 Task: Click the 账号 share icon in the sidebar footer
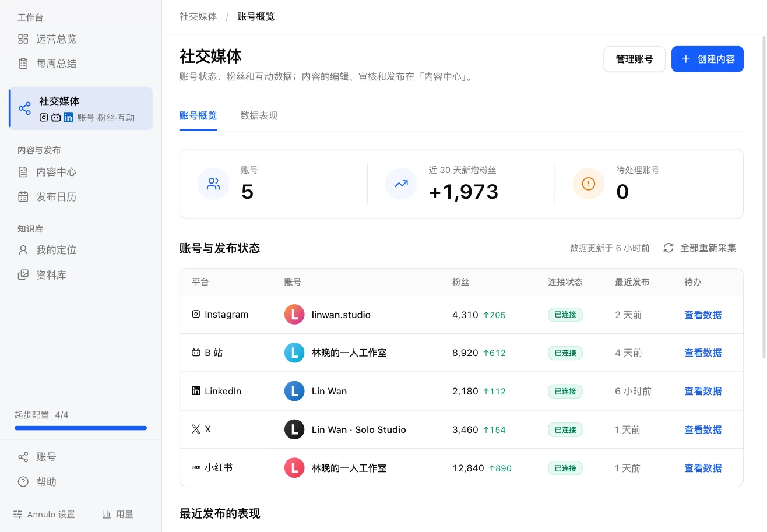click(x=23, y=457)
